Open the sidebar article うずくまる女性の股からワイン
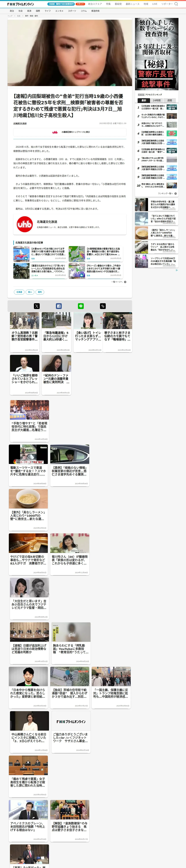 pos(157,247)
